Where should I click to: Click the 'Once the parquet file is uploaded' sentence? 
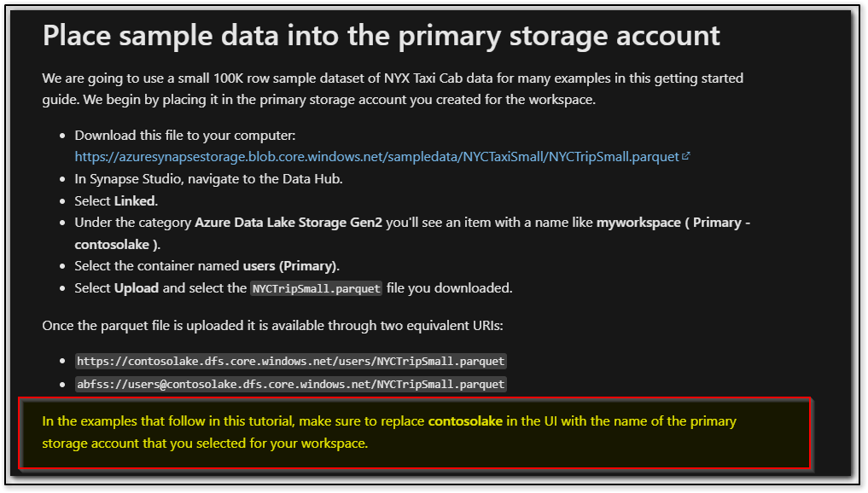(272, 325)
